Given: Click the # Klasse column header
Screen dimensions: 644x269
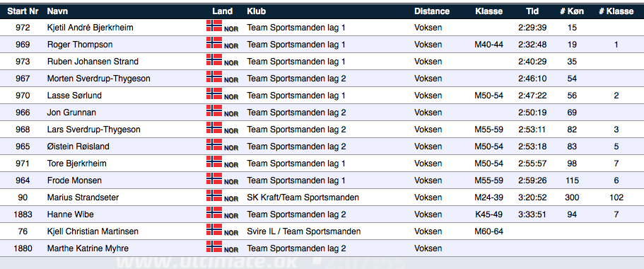Looking at the screenshot, I should point(616,11).
